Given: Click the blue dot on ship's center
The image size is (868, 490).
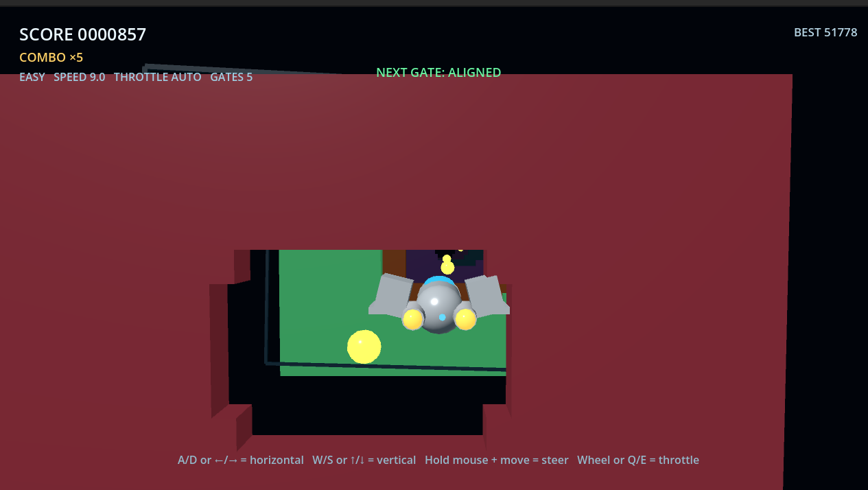Looking at the screenshot, I should coord(442,317).
